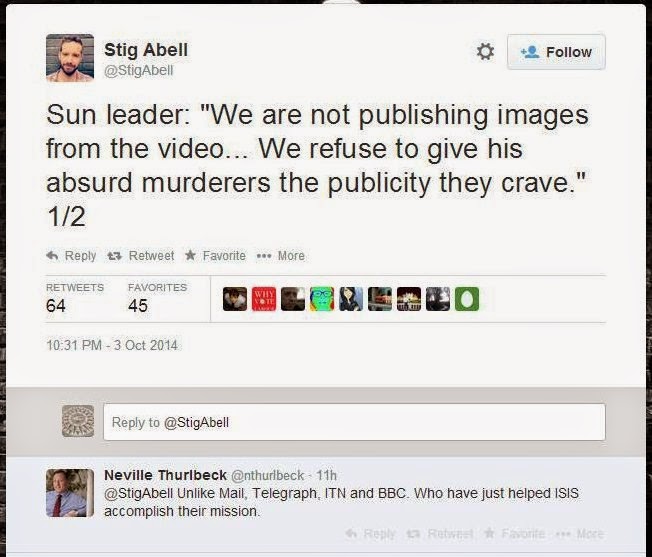Favorite the Sun leader tweet
The image size is (652, 557).
pyautogui.click(x=215, y=256)
